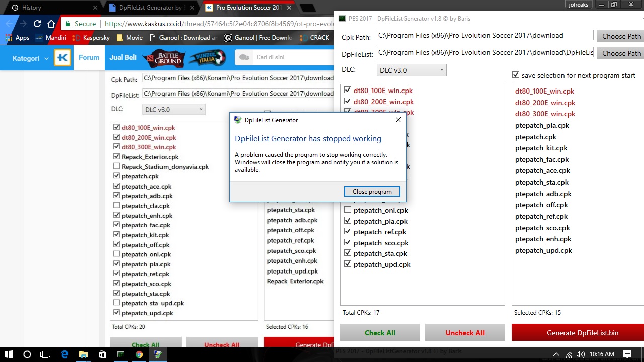
Task: Open the Mandiri bookmark
Action: [x=50, y=38]
